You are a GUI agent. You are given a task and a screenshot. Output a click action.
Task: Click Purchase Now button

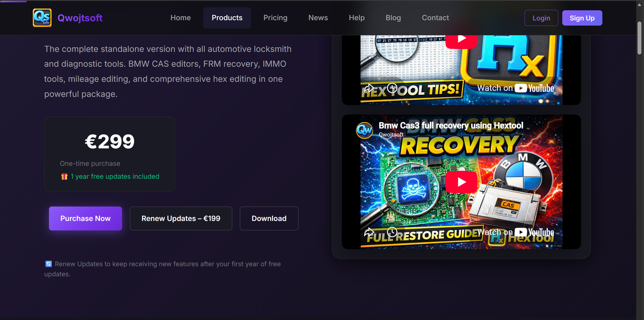pos(85,218)
